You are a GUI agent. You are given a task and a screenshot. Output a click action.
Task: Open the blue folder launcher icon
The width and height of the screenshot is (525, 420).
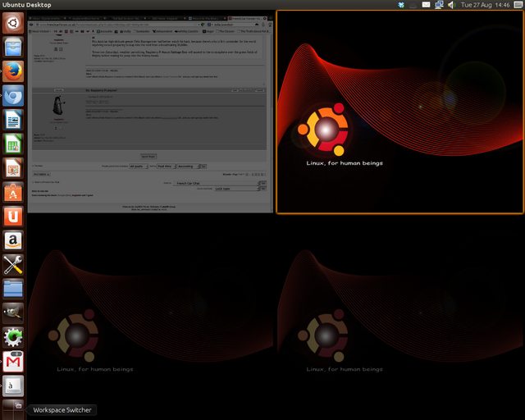(x=13, y=289)
